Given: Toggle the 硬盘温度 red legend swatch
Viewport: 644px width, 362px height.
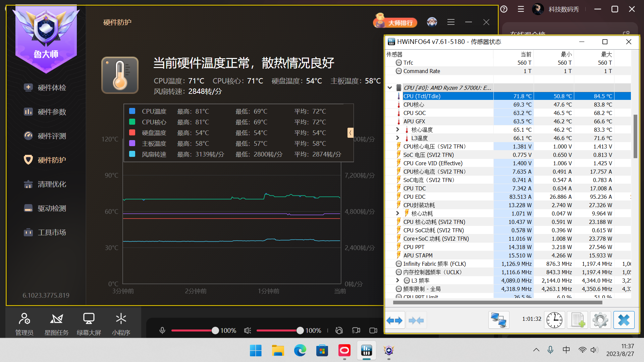Looking at the screenshot, I should [132, 132].
